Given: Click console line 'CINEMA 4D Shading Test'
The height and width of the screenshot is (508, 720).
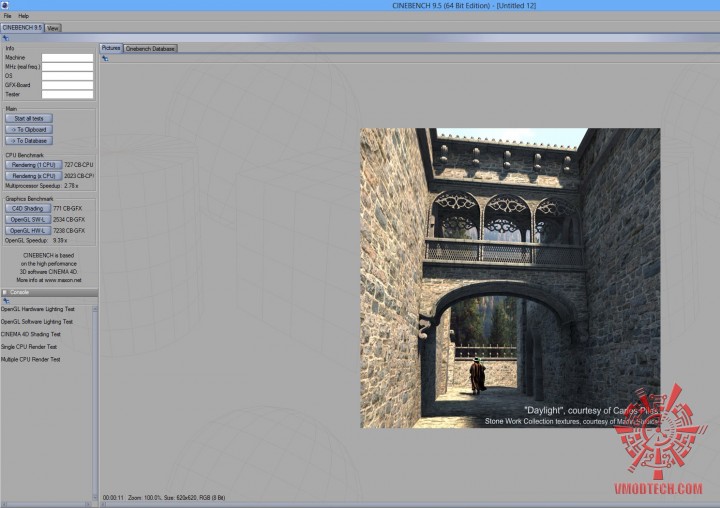Looking at the screenshot, I should pos(31,334).
